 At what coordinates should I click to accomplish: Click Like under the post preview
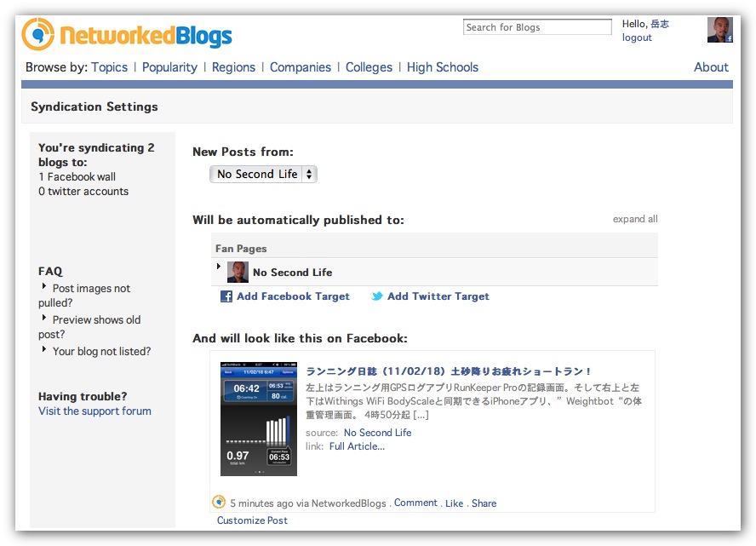[x=454, y=503]
